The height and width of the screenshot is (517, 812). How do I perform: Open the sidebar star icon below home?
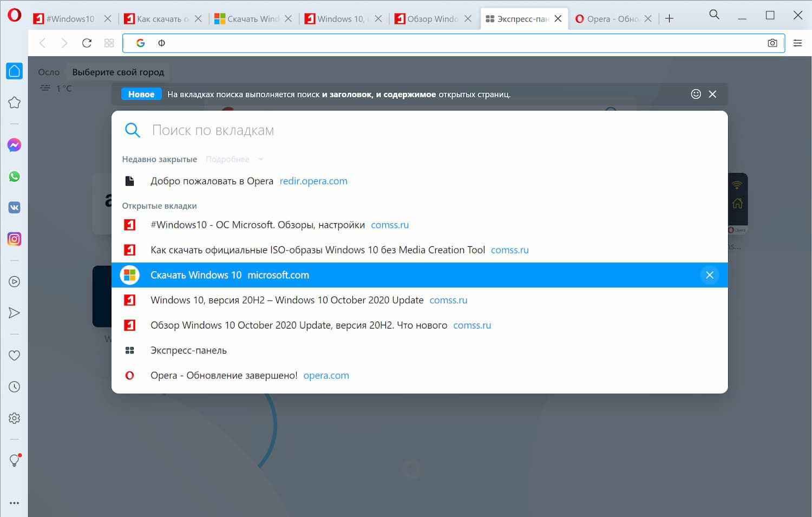click(15, 103)
